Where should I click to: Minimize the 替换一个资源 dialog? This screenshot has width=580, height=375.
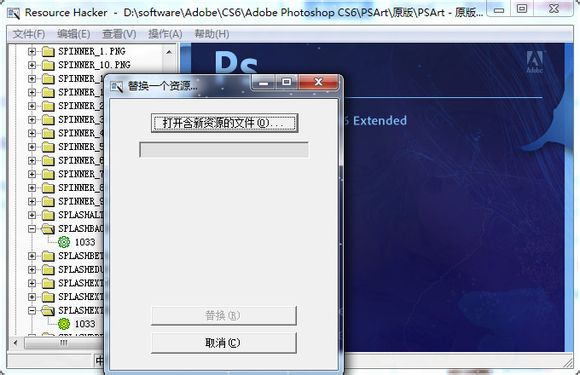tap(264, 82)
